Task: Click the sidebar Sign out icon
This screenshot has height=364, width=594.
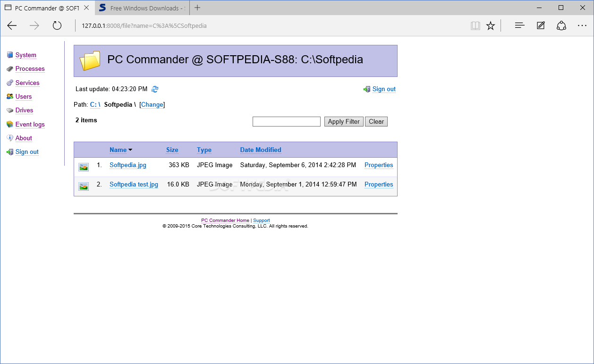Action: [10, 152]
